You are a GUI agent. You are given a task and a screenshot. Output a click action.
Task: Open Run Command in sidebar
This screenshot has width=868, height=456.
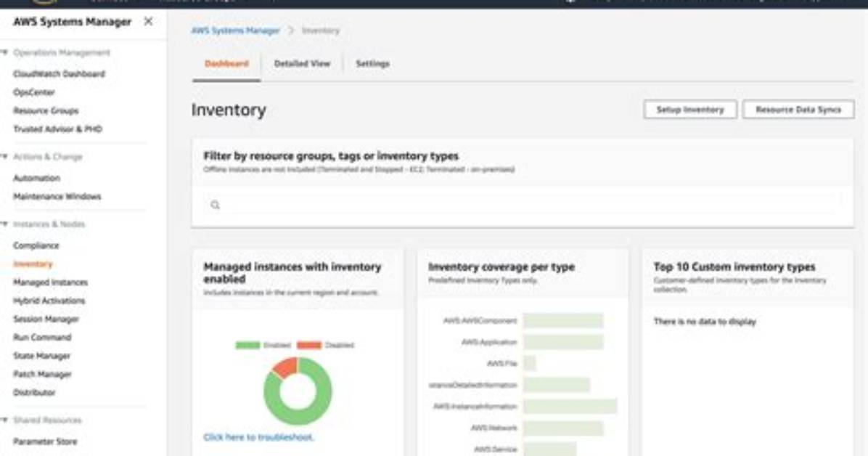click(x=42, y=337)
